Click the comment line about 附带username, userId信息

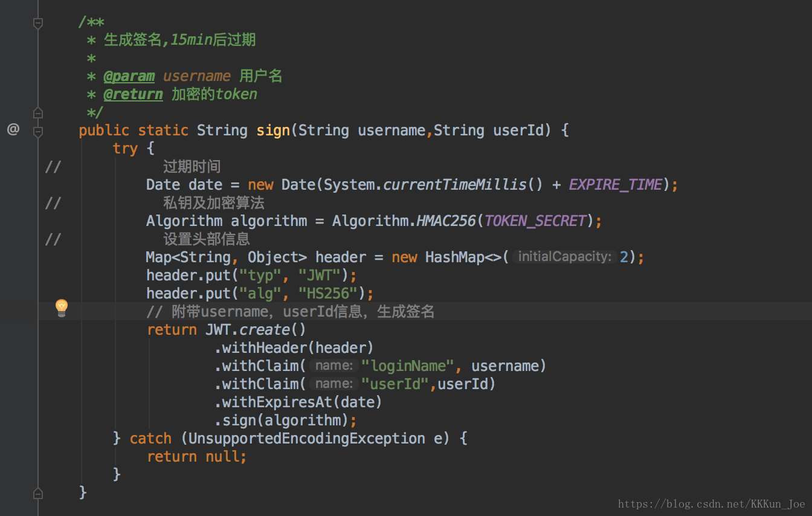point(291,312)
